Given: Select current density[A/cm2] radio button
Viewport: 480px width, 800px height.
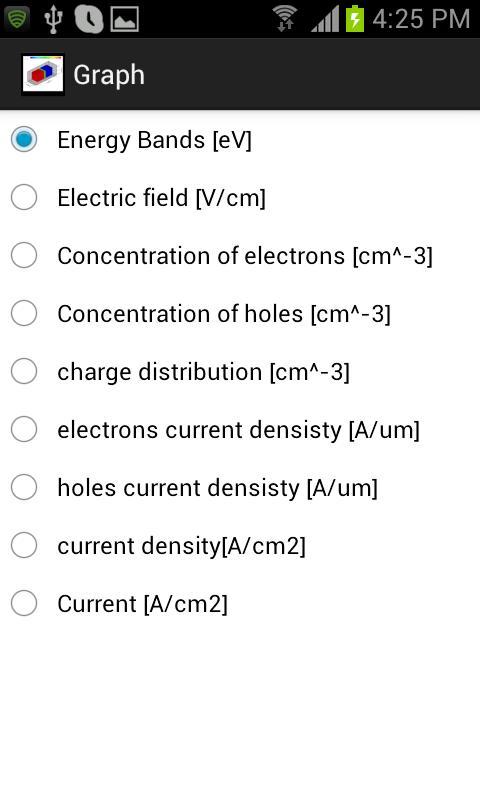Looking at the screenshot, I should (24, 545).
